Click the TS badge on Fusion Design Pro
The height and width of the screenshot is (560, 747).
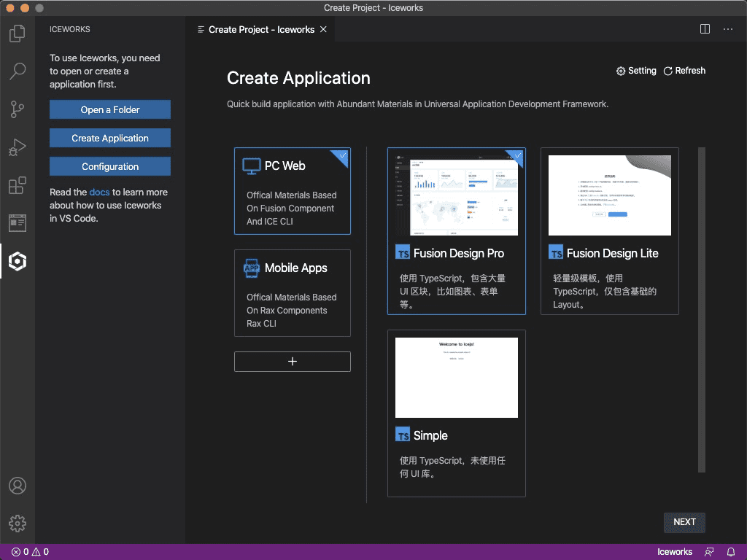403,252
